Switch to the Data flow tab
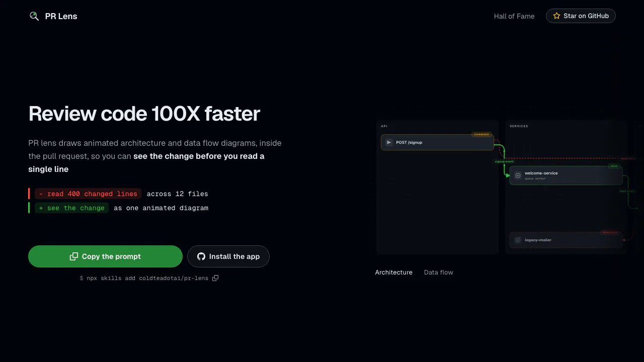The width and height of the screenshot is (644, 362). (439, 273)
